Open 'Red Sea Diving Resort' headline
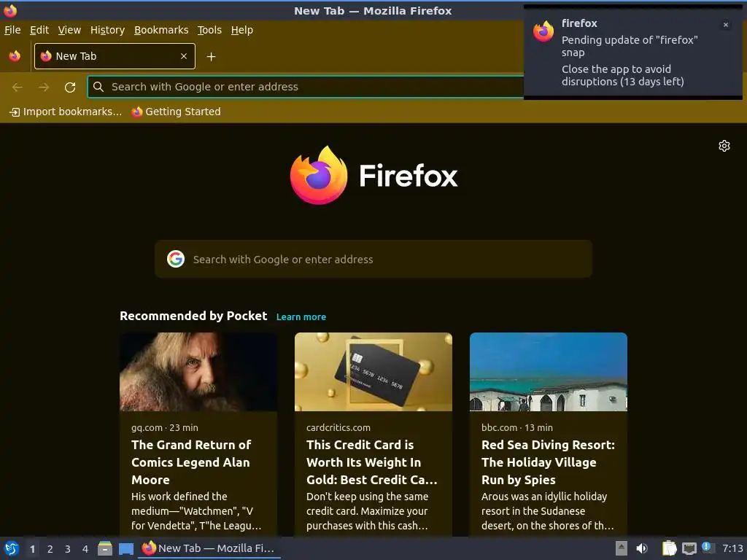This screenshot has height=560, width=747. click(548, 462)
